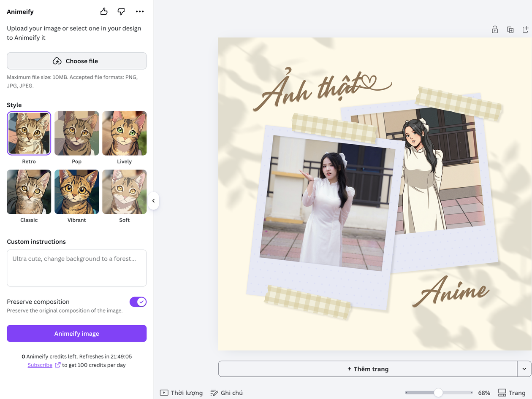Select the plaid tape on top of the left polaroid

(x=334, y=128)
